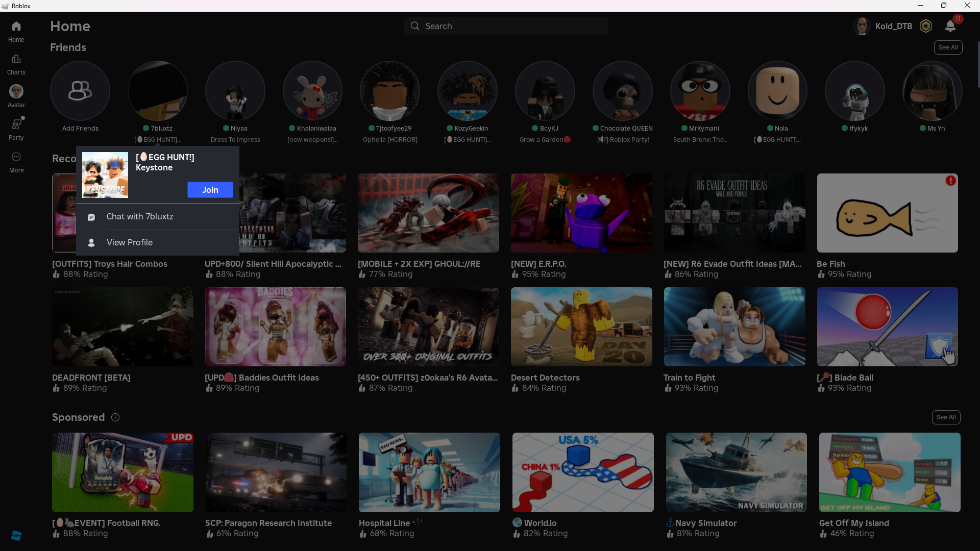
Task: Click the Robux hexagon icon
Action: point(926,26)
